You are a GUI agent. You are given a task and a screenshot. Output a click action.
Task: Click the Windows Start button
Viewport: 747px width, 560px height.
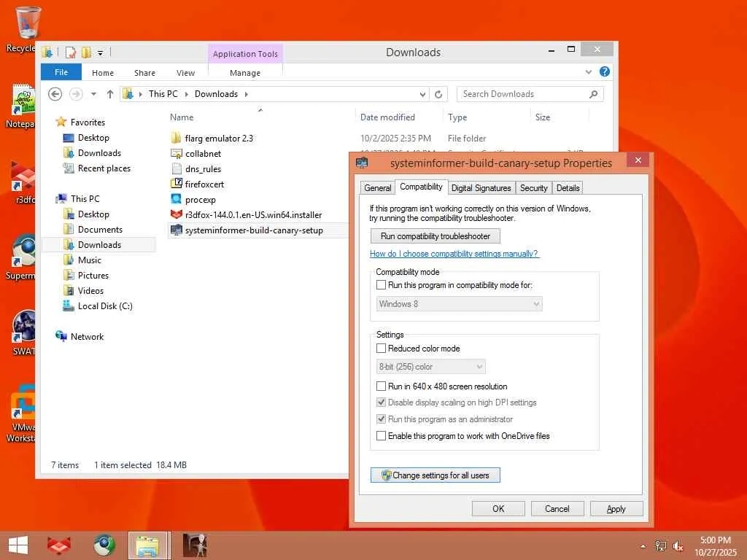18,545
